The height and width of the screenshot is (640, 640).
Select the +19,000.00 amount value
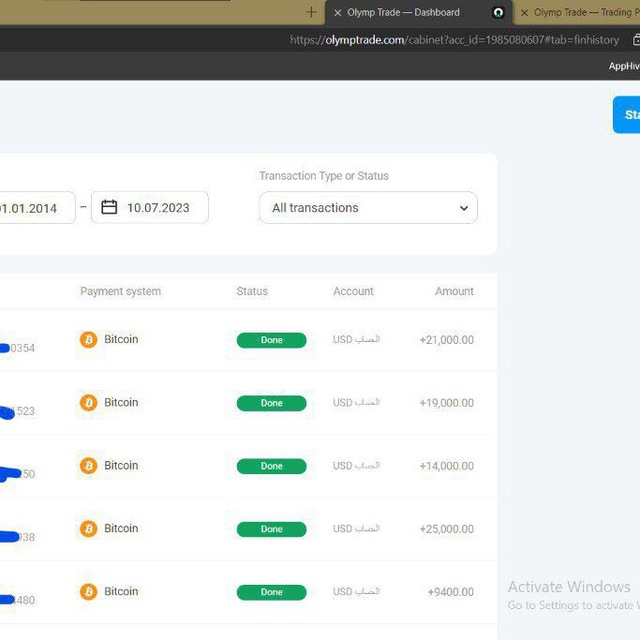pyautogui.click(x=447, y=403)
